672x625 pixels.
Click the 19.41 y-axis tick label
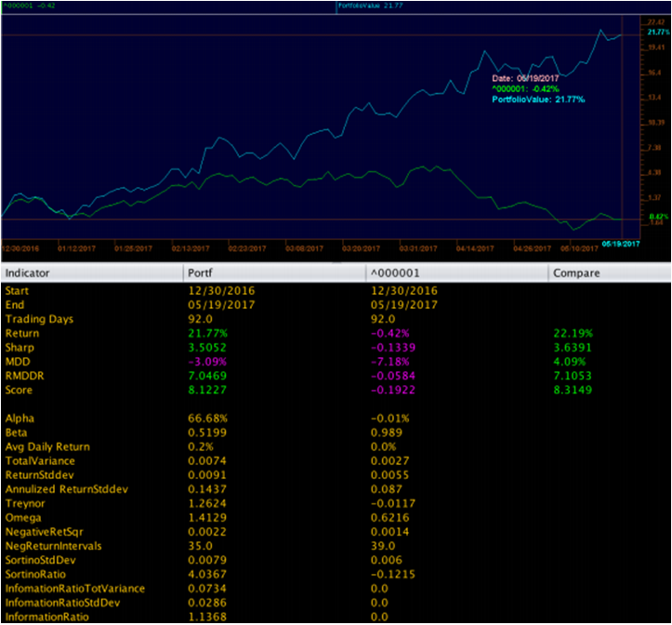[656, 47]
